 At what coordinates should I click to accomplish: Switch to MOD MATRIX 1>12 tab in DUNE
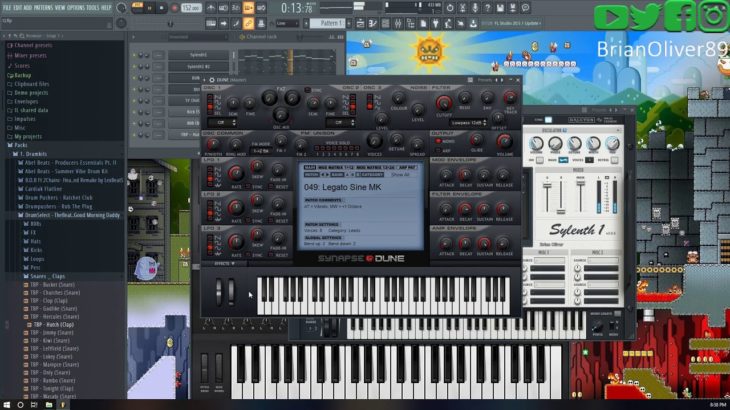(x=336, y=168)
